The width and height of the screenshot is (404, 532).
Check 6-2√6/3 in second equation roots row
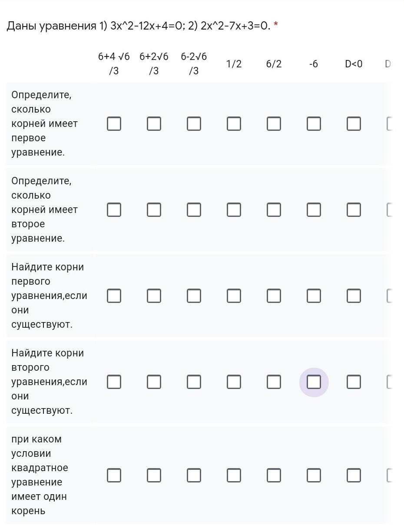pyautogui.click(x=194, y=382)
